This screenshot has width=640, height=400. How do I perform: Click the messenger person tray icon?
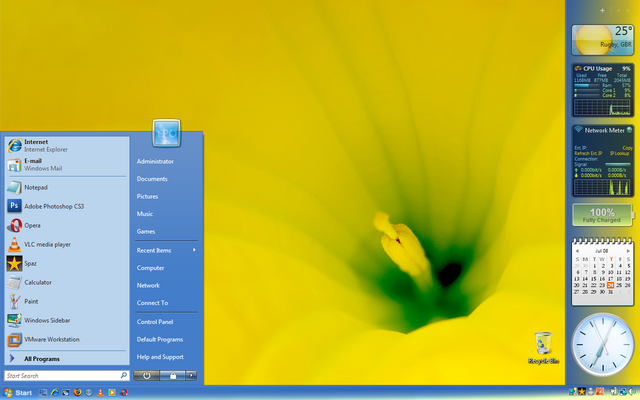point(591,391)
